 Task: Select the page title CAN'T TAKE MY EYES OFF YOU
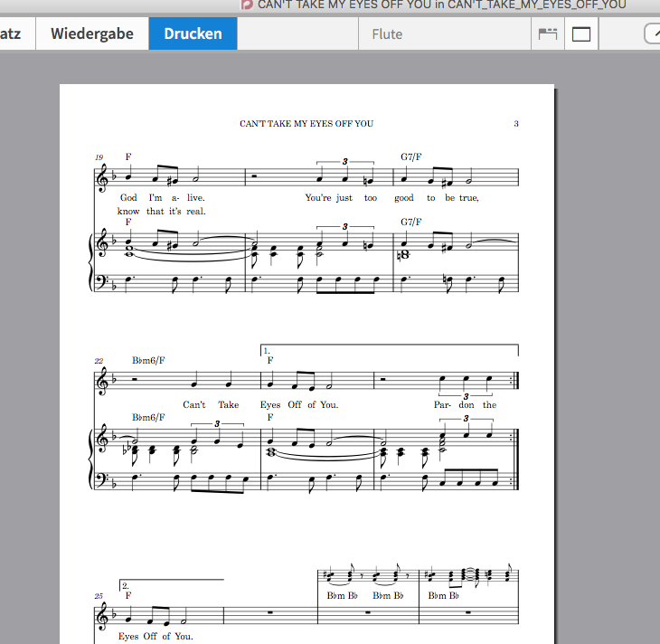pos(306,123)
